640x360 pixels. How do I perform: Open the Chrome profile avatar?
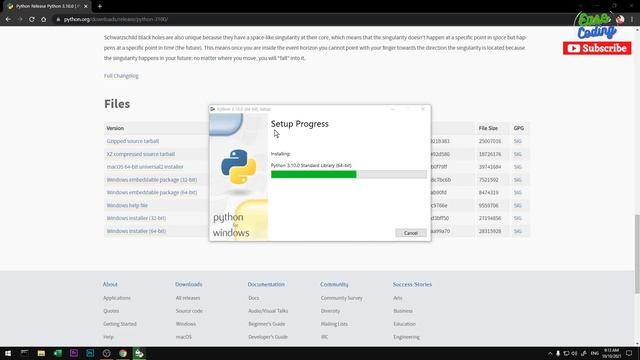point(620,19)
